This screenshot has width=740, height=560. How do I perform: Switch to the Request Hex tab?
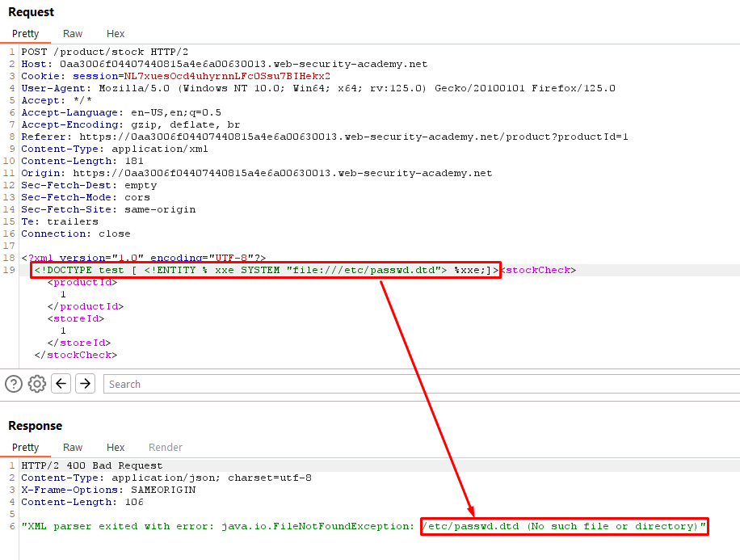click(116, 33)
